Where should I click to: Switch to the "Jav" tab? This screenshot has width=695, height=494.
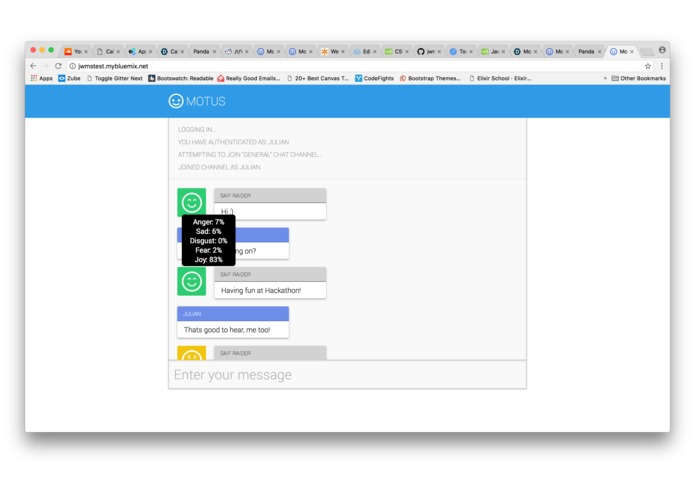491,51
